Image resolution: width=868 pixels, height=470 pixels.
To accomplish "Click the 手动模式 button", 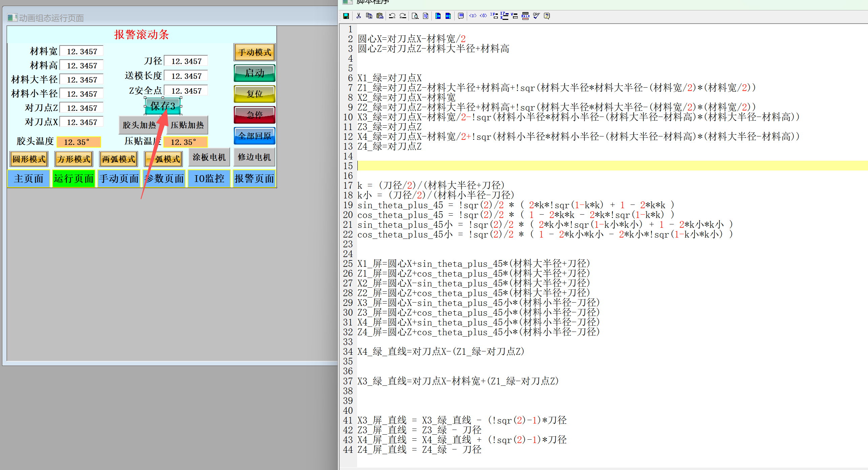I will click(x=255, y=52).
